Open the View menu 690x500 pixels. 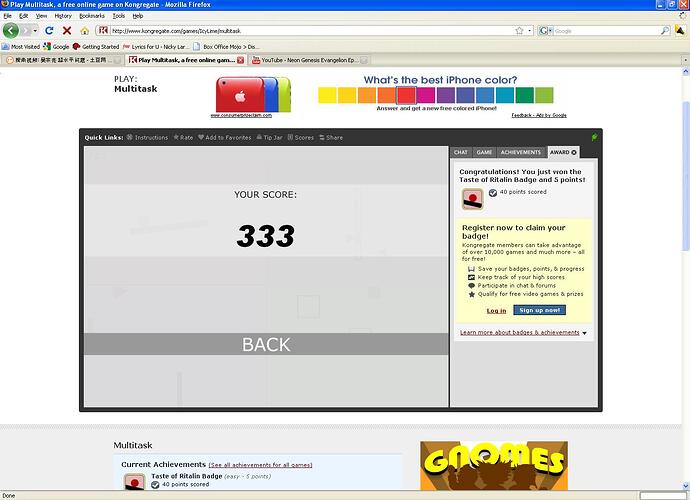pyautogui.click(x=41, y=16)
